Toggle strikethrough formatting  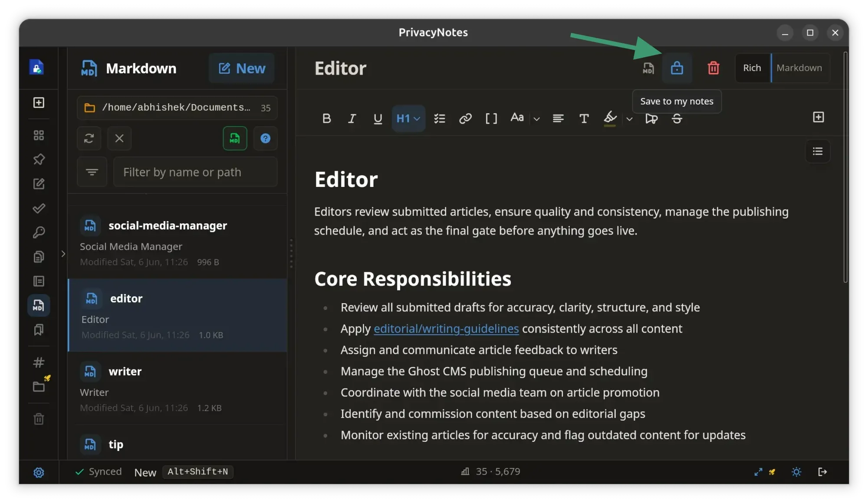pos(677,118)
